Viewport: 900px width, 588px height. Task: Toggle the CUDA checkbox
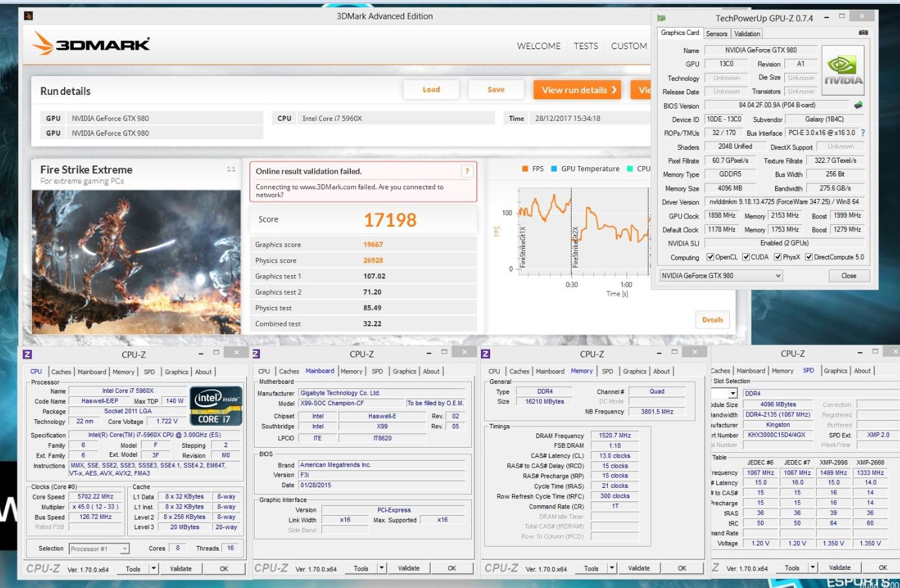pyautogui.click(x=745, y=257)
